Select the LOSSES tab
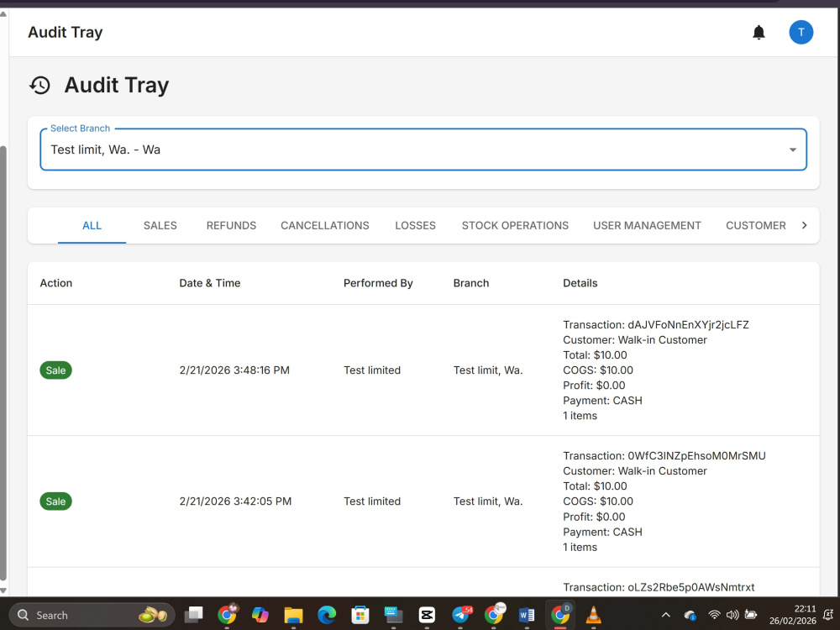Screen dimensions: 840x630 [x=415, y=225]
